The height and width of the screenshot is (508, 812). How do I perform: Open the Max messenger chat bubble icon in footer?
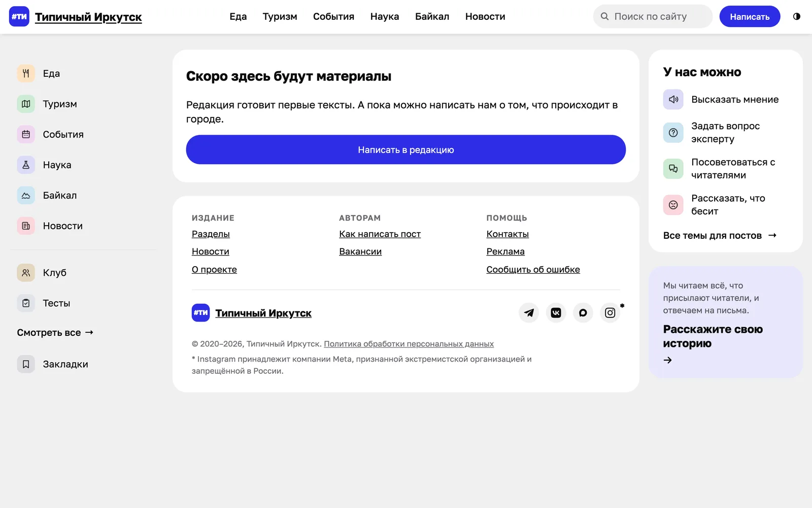pyautogui.click(x=583, y=312)
